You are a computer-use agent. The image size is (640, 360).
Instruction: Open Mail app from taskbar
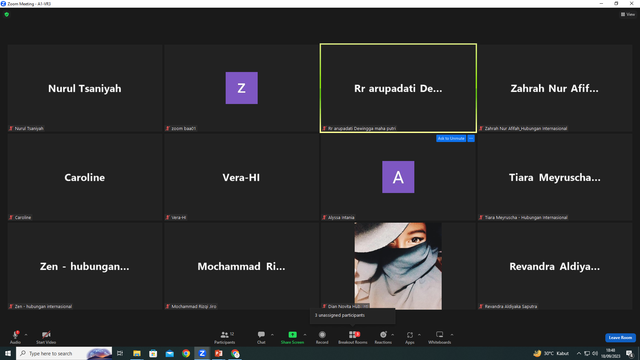click(x=169, y=353)
